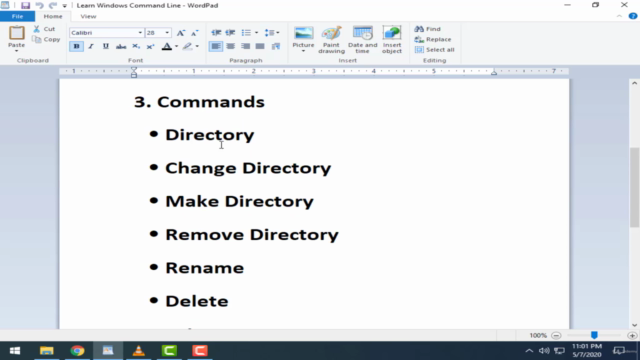Increase paragraph indent
640x360 pixels.
click(231, 33)
